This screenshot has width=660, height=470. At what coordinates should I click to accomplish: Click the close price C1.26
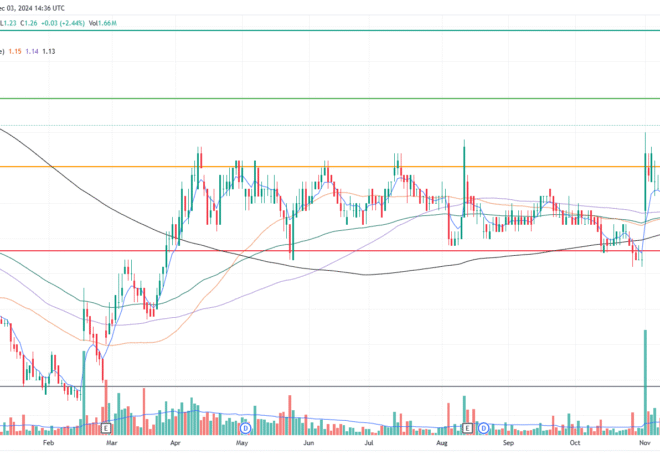click(29, 23)
